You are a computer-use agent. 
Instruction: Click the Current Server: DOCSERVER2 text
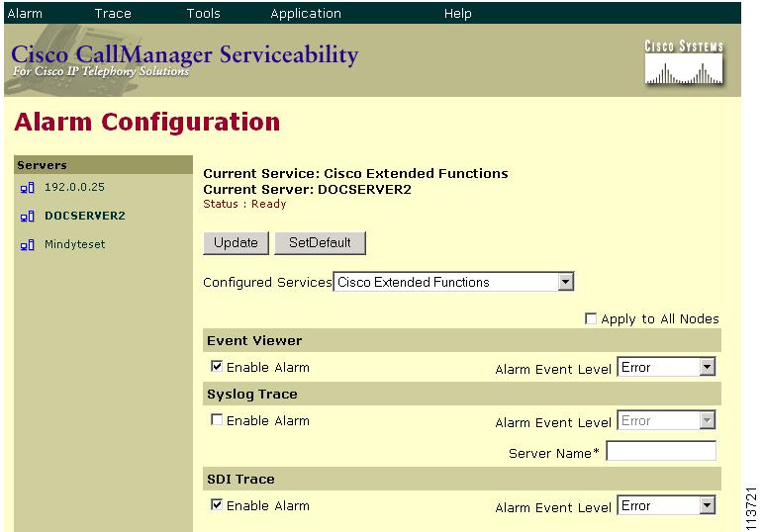307,189
